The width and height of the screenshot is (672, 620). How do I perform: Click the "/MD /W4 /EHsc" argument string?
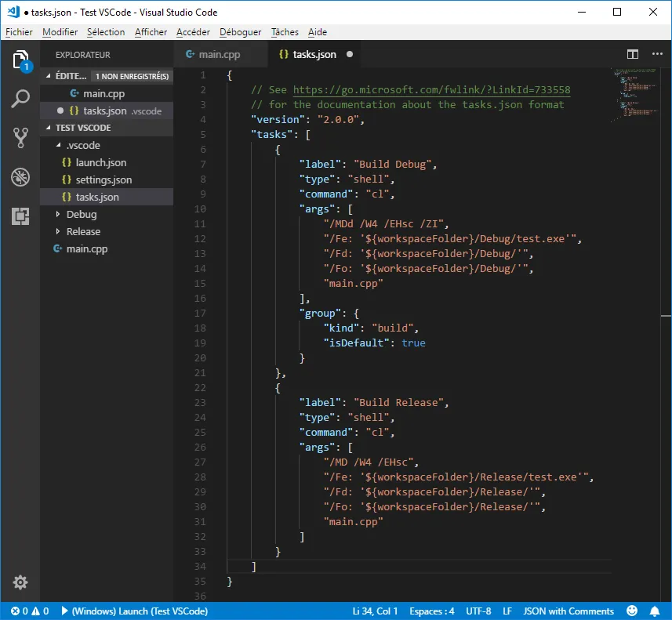tap(369, 462)
